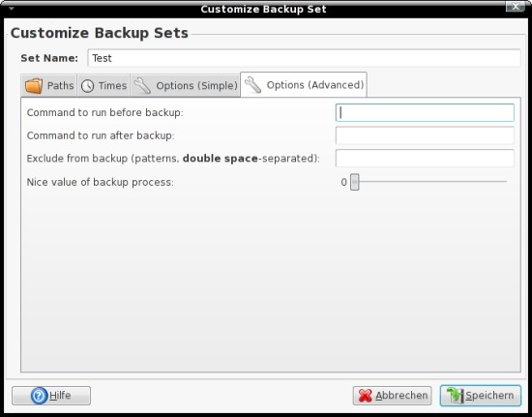
Task: Open the Options (Simple) tab
Action: (186, 85)
